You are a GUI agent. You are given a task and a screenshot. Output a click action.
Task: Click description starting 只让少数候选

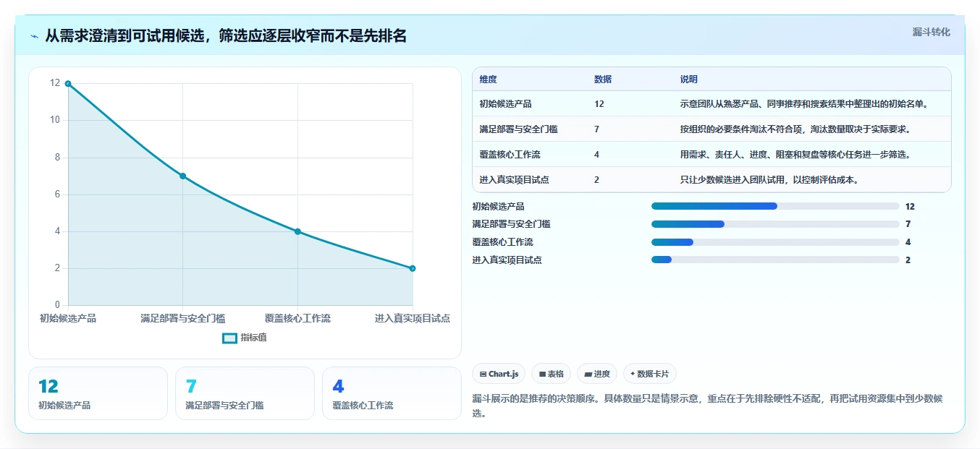[769, 180]
